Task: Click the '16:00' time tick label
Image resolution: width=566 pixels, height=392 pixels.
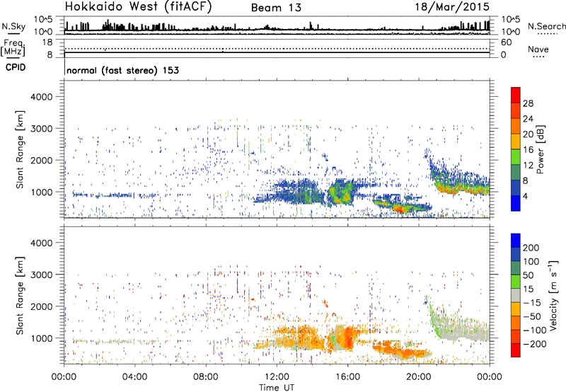Action: pos(347,377)
